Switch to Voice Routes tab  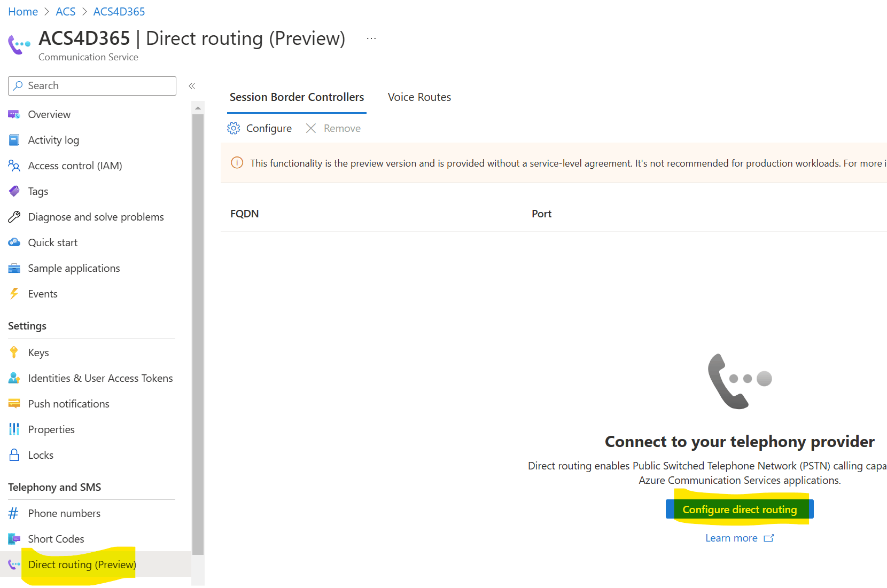[x=419, y=97]
